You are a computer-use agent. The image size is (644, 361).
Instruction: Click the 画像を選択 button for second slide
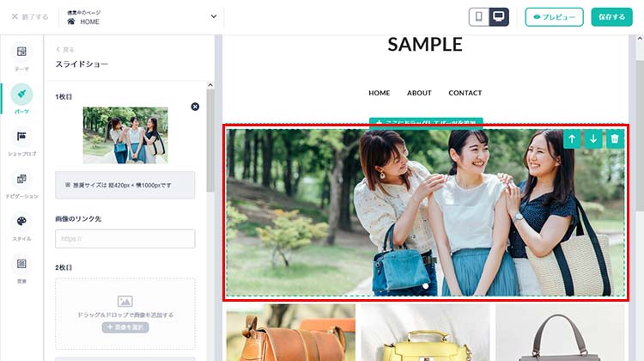125,327
